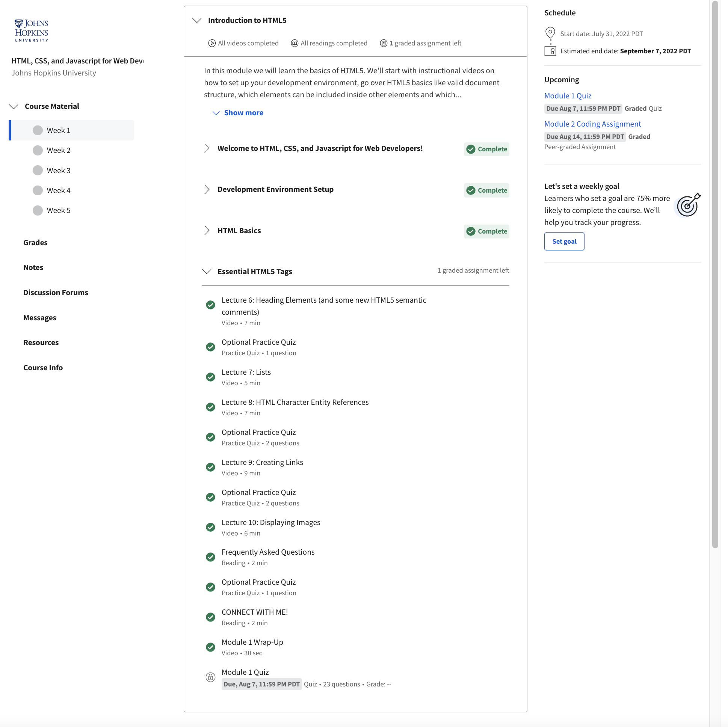
Task: Click the estimated end date calendar icon
Action: tap(550, 50)
